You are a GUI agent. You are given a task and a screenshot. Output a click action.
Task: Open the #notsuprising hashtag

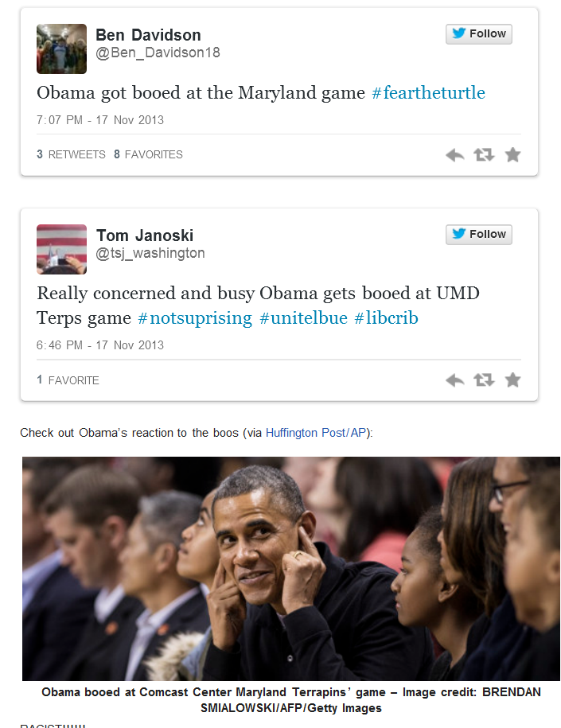pos(195,318)
